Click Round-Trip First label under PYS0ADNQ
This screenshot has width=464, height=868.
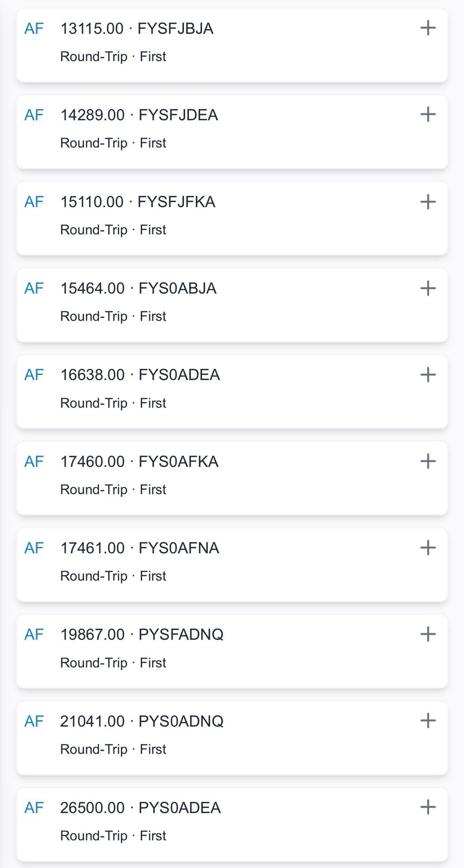coord(113,749)
